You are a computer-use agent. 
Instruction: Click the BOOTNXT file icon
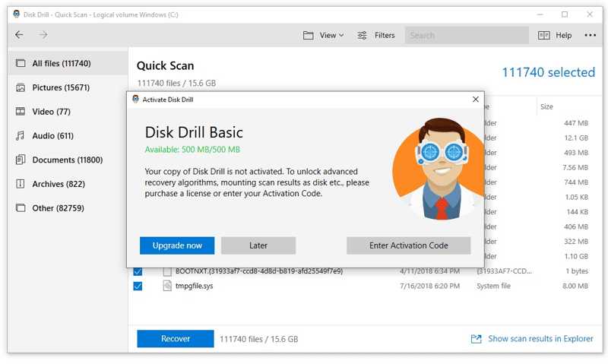167,271
